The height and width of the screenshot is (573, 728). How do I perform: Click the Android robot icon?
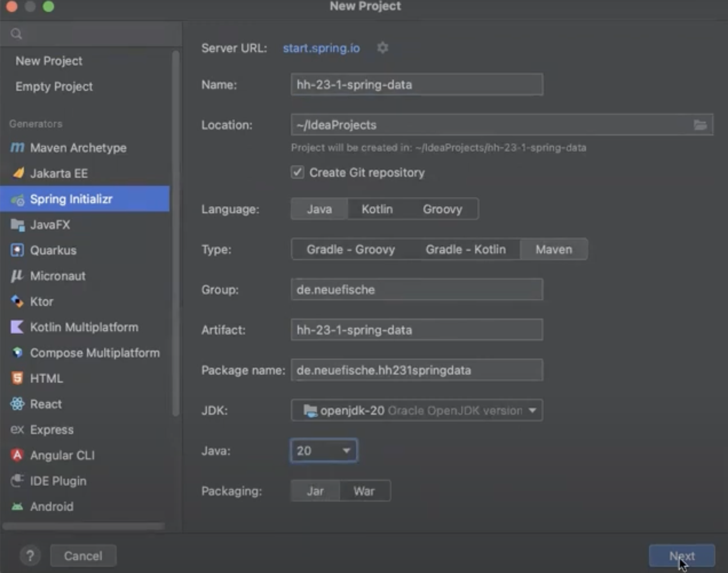click(17, 506)
